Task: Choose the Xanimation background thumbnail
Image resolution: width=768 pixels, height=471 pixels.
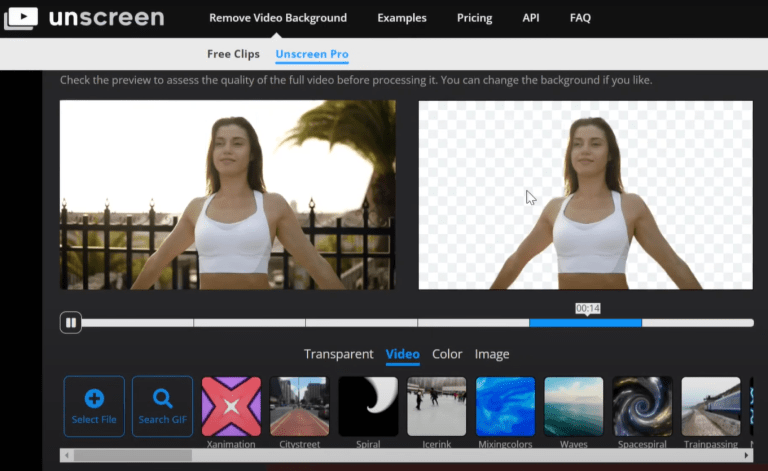Action: [x=231, y=406]
